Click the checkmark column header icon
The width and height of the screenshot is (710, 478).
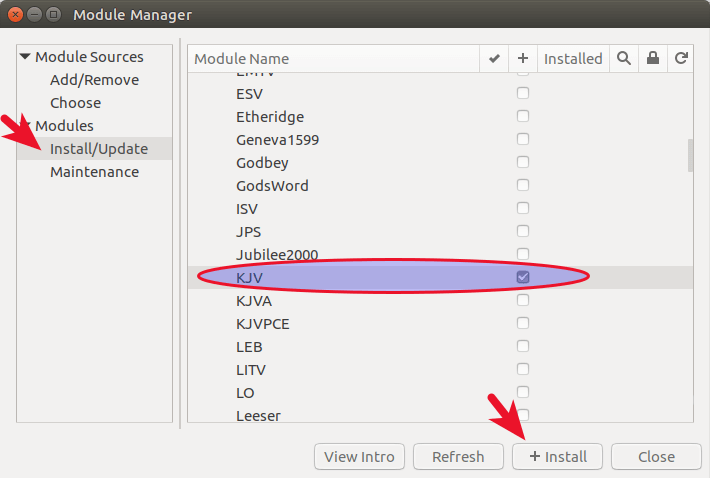tap(494, 59)
